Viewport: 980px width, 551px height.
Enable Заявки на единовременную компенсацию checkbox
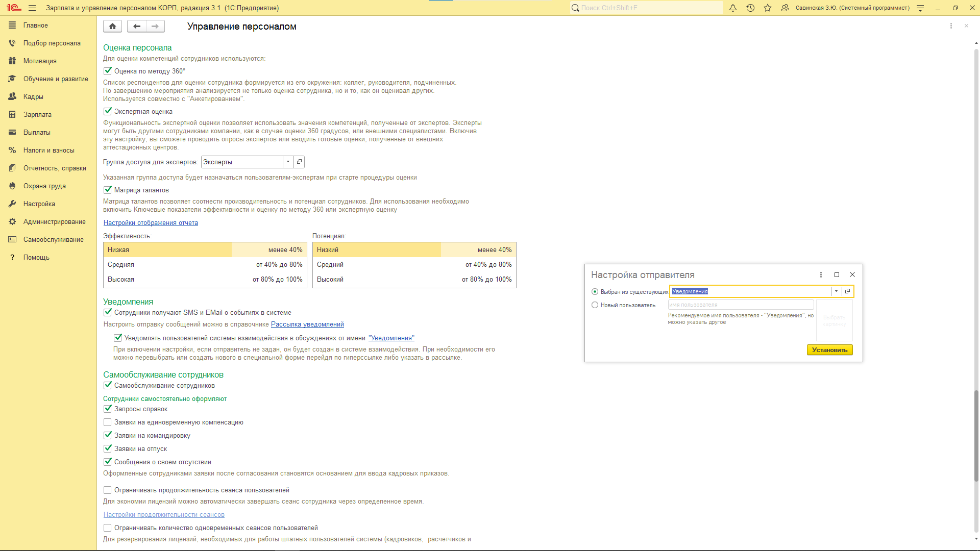(108, 422)
